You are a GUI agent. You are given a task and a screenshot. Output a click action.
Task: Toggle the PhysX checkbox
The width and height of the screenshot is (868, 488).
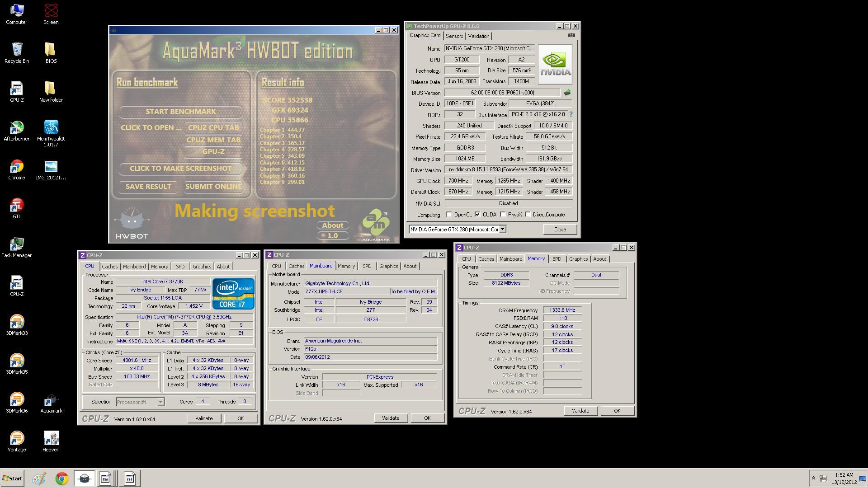pos(503,215)
